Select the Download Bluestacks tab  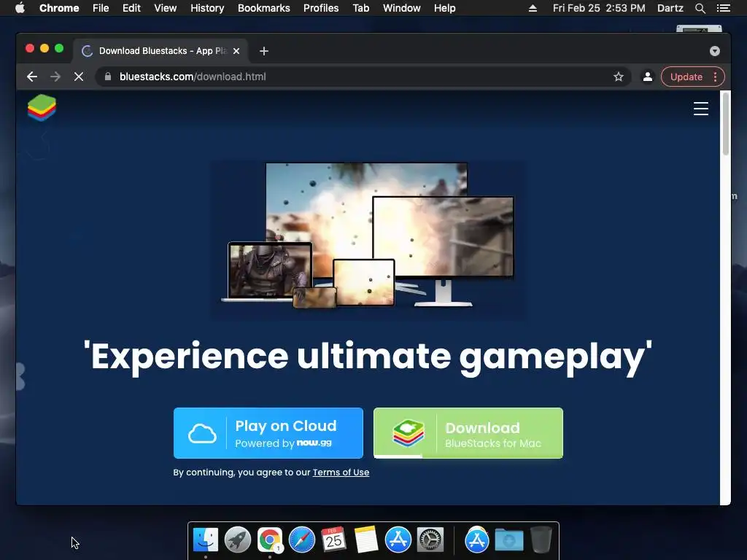pos(160,51)
